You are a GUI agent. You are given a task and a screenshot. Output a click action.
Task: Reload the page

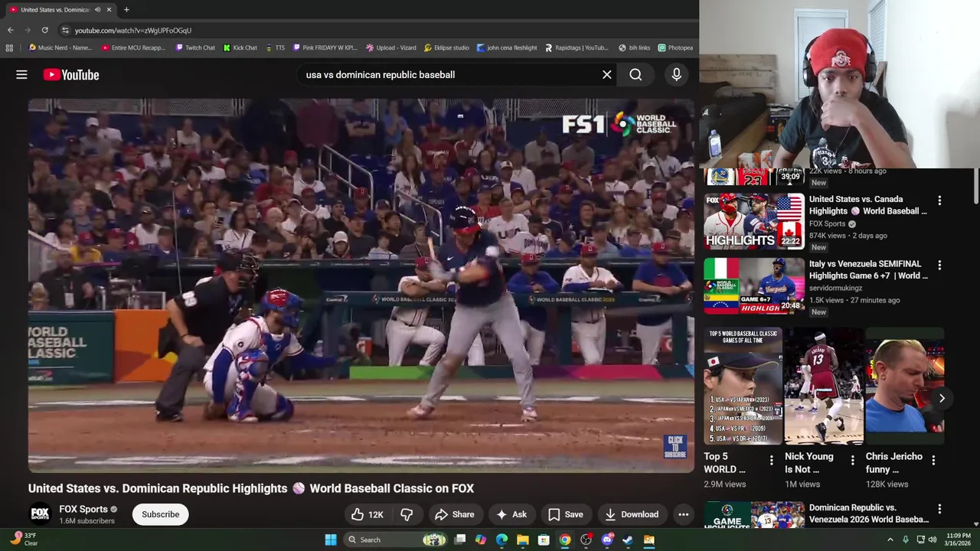click(x=44, y=30)
